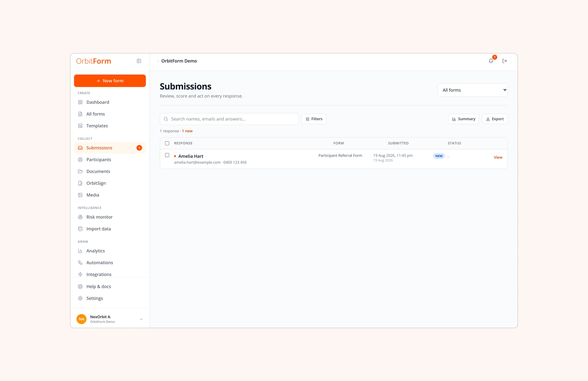Image resolution: width=588 pixels, height=381 pixels.
Task: Click the Submissions inbox icon
Action: [x=80, y=148]
